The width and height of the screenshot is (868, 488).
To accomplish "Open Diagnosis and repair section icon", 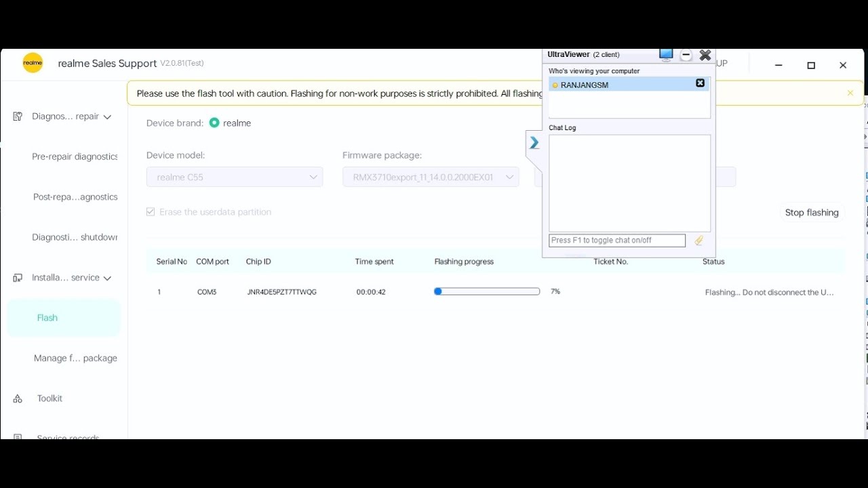I will click(x=18, y=117).
